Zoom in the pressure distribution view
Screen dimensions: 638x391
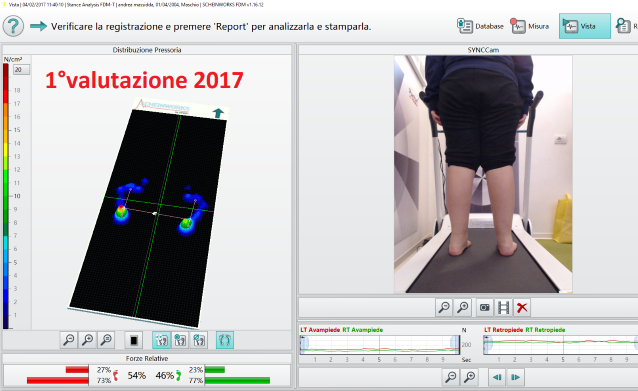[x=87, y=340]
